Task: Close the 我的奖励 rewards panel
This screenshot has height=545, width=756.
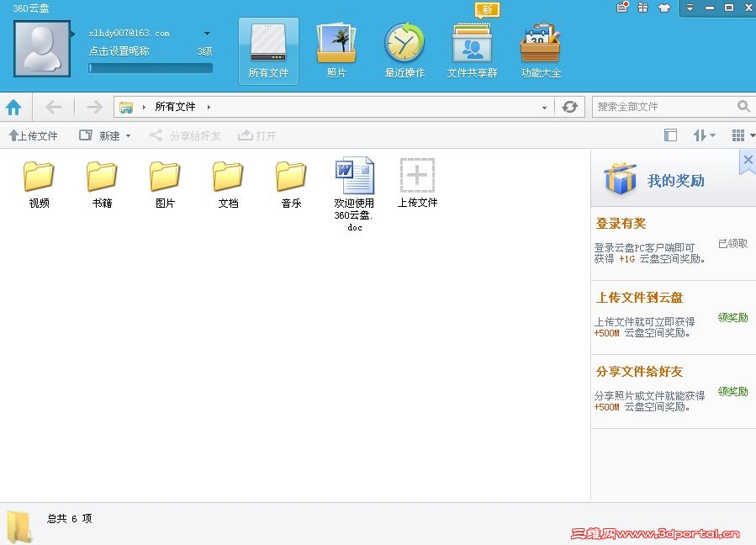Action: 748,160
